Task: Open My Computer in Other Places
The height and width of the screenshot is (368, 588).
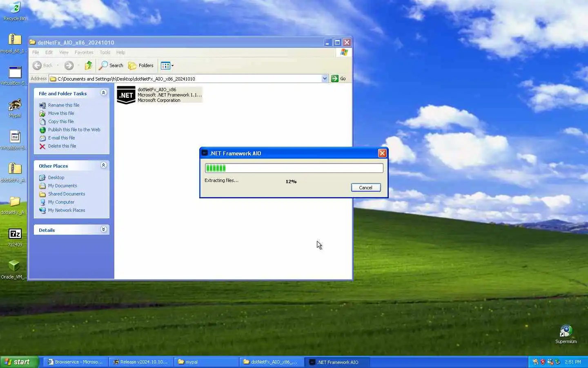Action: coord(61,202)
